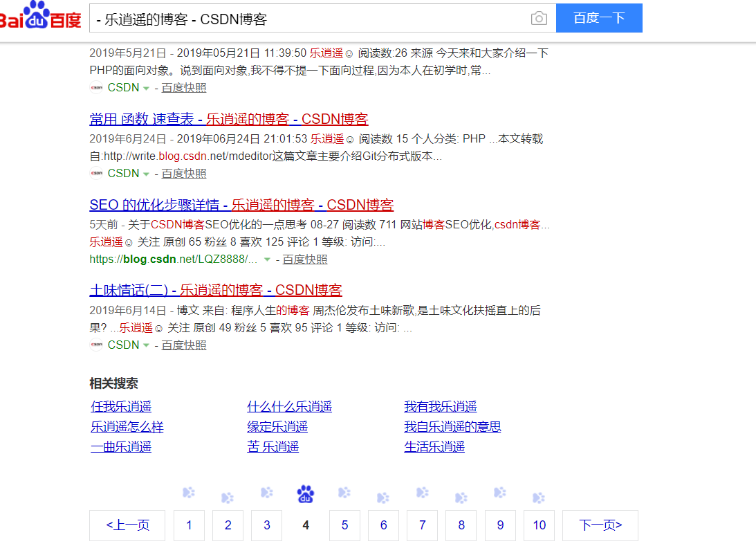Image resolution: width=756 pixels, height=555 pixels.
Task: Go to results page 6
Action: (383, 525)
